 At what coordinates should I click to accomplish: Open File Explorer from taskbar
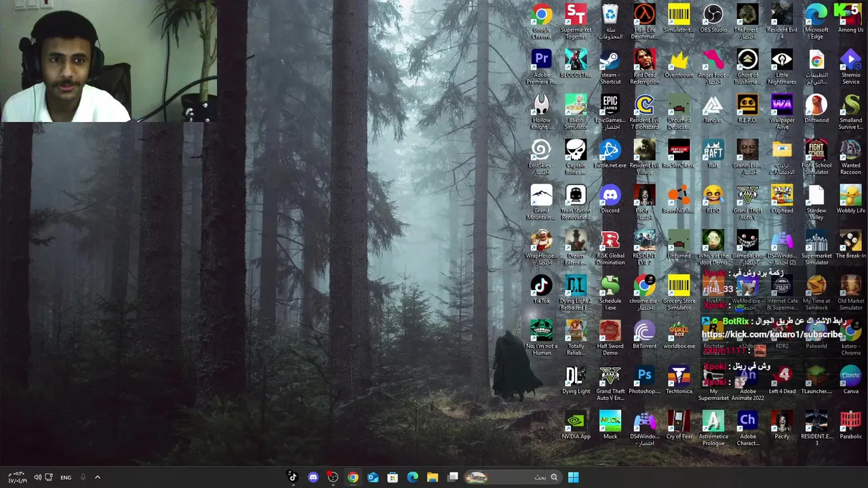(x=433, y=477)
